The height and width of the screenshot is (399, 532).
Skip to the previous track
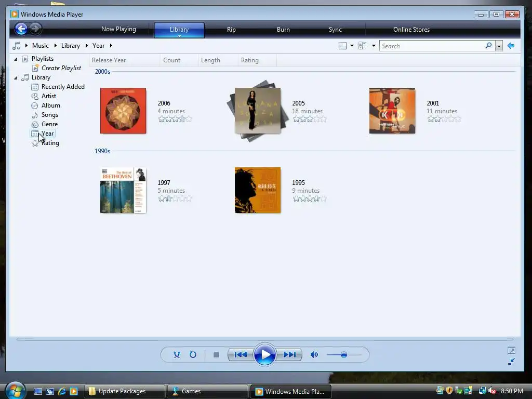tap(241, 354)
